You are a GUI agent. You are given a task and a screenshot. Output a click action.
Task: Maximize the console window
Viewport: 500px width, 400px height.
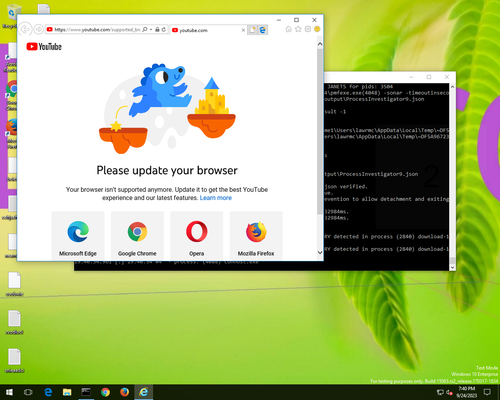429,77
